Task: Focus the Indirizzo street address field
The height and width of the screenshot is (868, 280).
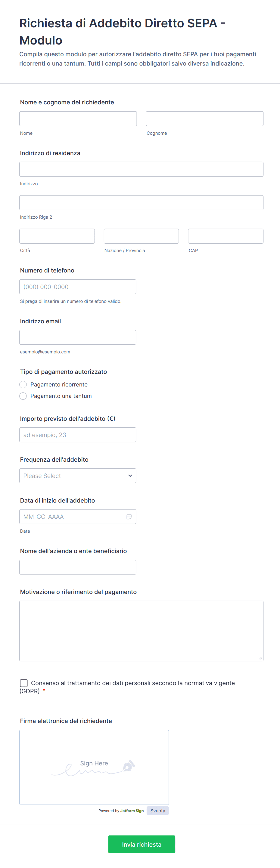Action: point(141,169)
